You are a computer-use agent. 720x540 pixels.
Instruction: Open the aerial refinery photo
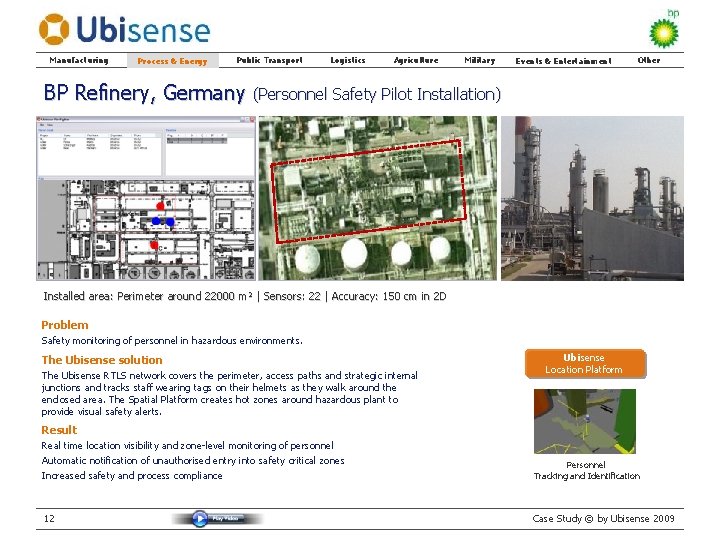(377, 198)
